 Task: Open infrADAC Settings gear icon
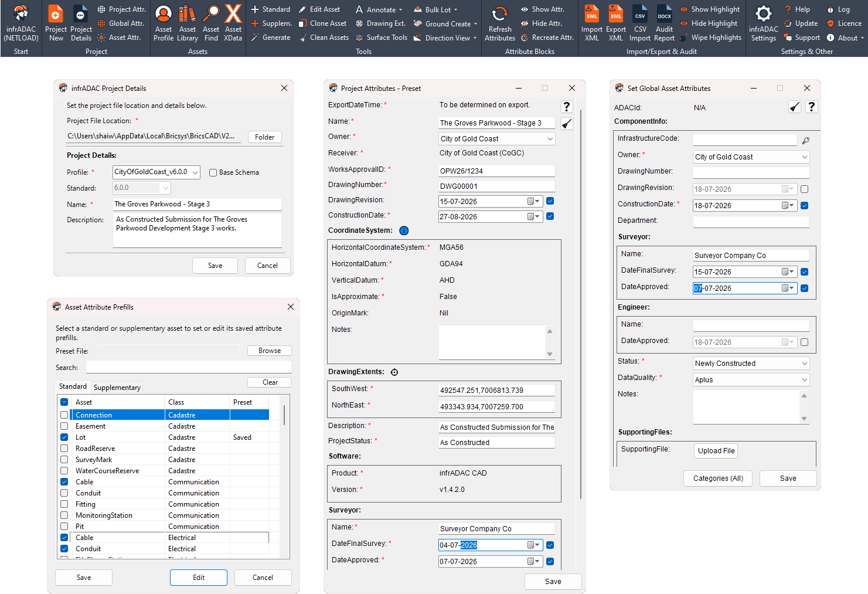tap(763, 23)
